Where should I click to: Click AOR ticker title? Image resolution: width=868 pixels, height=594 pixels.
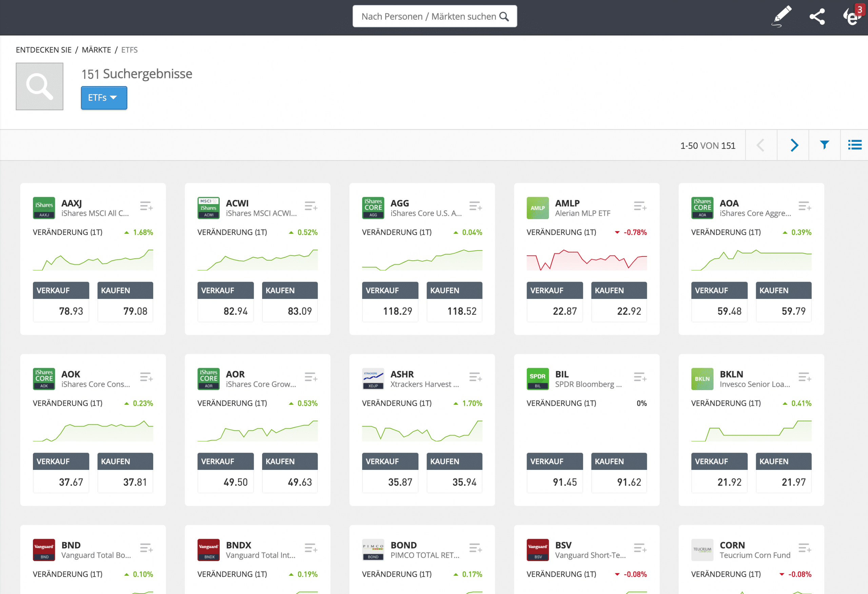pos(235,374)
